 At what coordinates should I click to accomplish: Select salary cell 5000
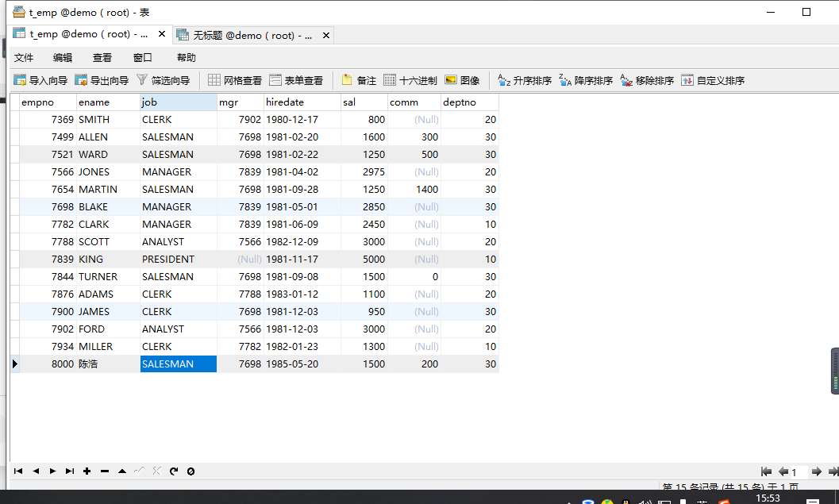click(364, 259)
